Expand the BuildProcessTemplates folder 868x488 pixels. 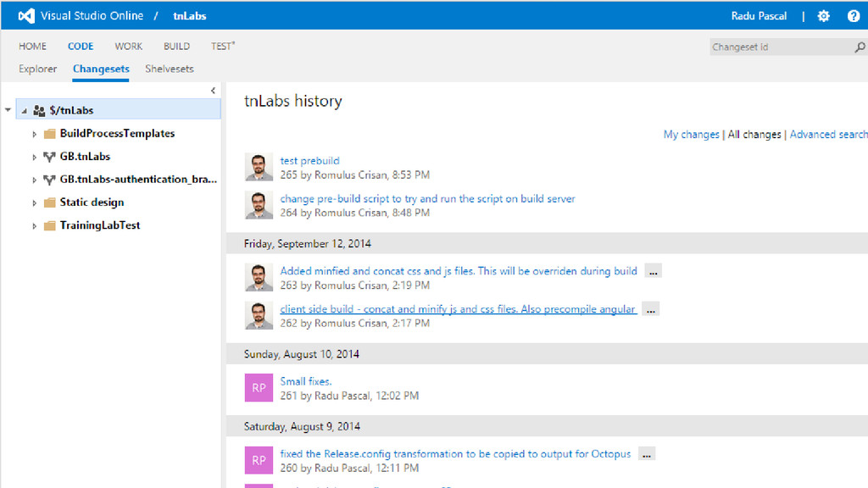(x=34, y=134)
